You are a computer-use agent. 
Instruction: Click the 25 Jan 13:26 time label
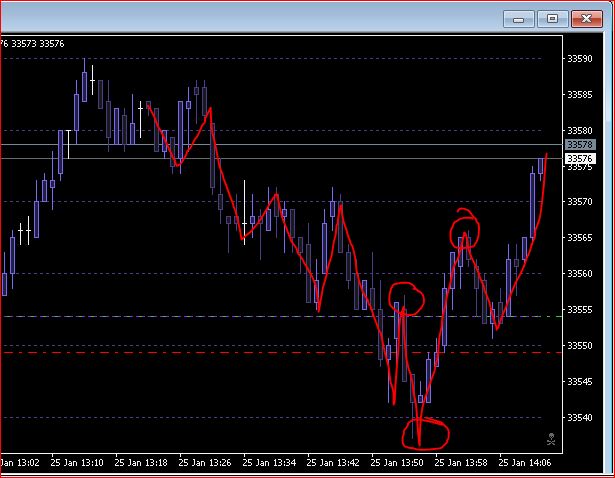(x=205, y=463)
